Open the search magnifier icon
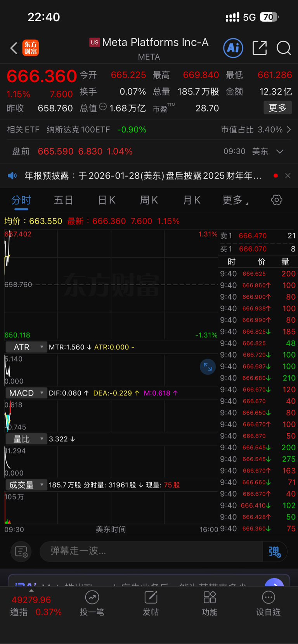Screen dimensions: 298x644 [x=284, y=48]
